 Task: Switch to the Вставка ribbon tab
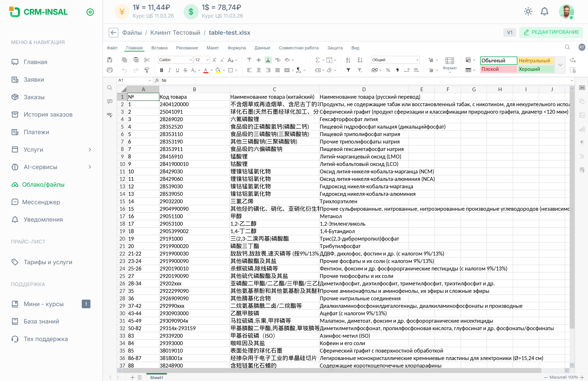(x=159, y=48)
